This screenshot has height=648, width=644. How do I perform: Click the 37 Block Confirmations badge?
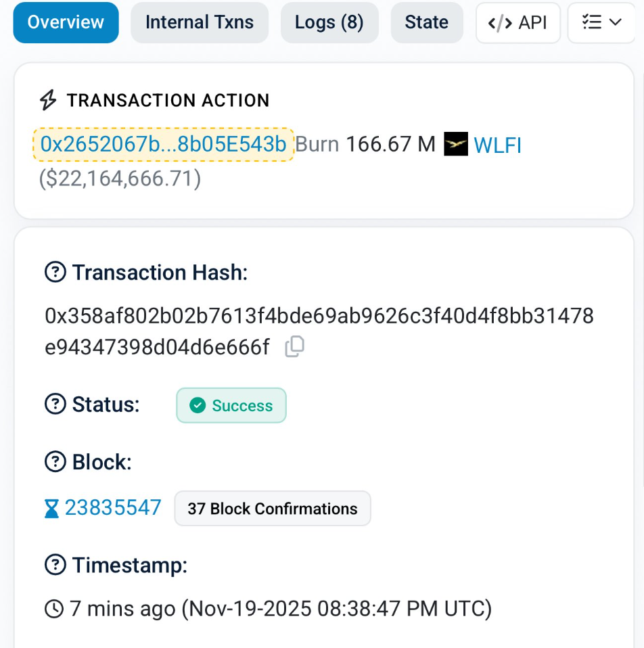pyautogui.click(x=273, y=509)
